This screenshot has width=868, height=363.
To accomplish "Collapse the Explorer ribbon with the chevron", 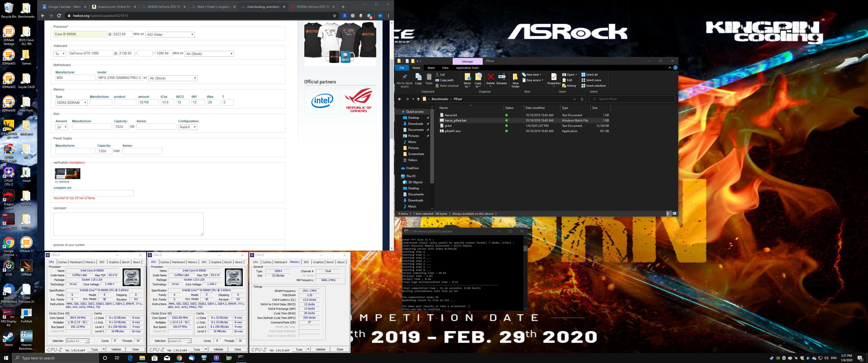I will pyautogui.click(x=670, y=68).
